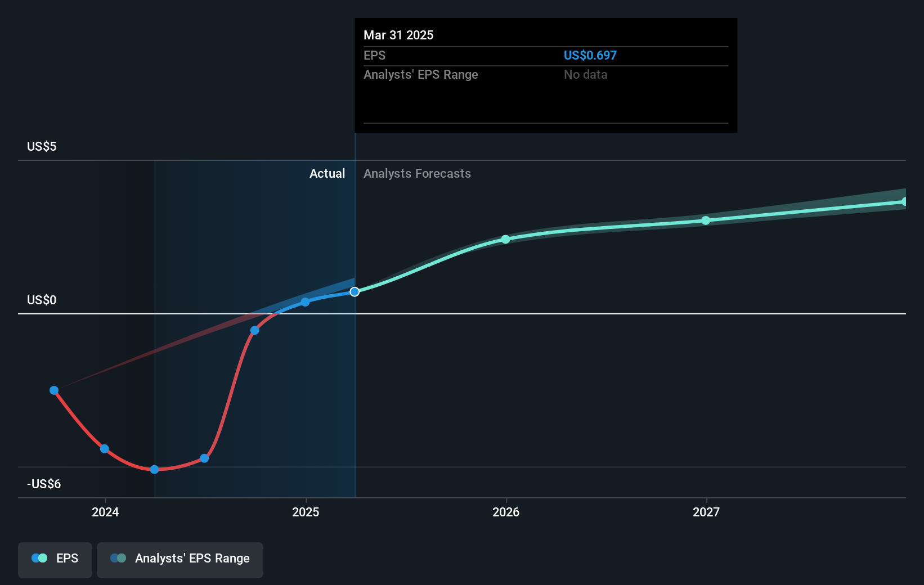Click the EPS data point at start of 2025
This screenshot has width=924, height=585.
305,302
